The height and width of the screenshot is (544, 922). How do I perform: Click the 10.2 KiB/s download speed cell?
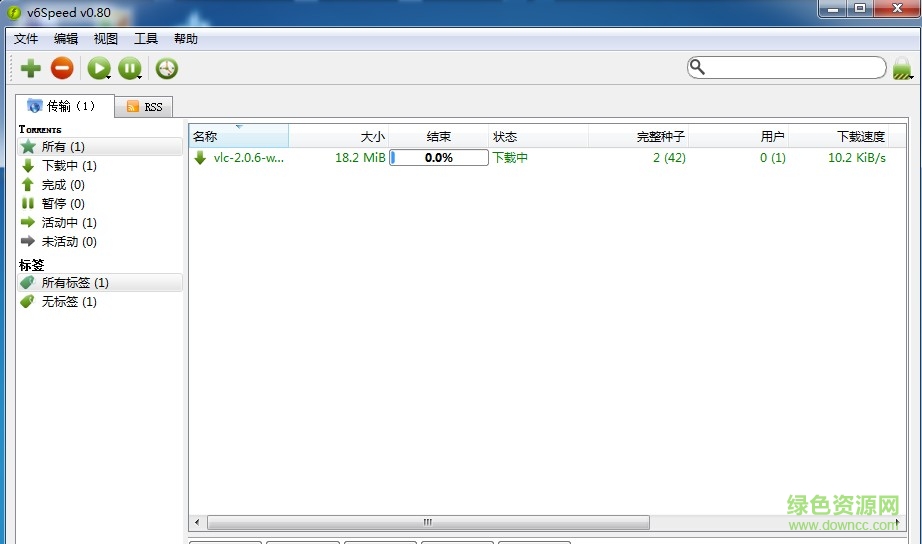tap(857, 158)
